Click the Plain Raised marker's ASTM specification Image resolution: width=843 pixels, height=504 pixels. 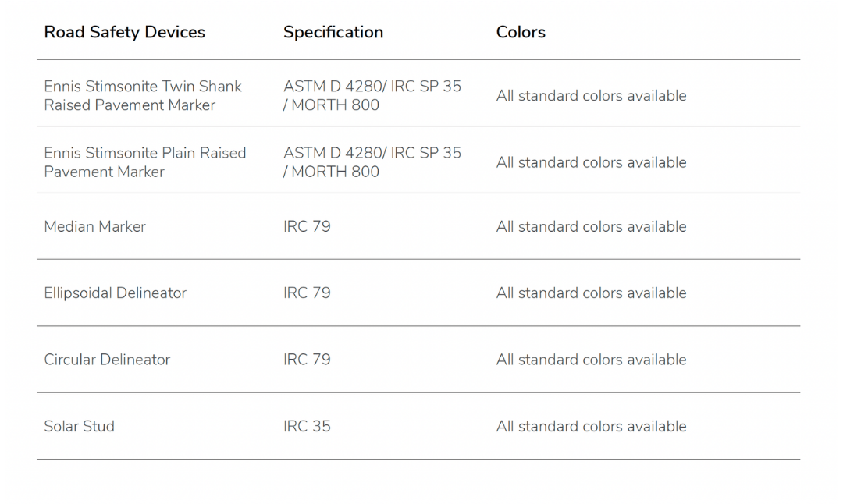tap(372, 161)
